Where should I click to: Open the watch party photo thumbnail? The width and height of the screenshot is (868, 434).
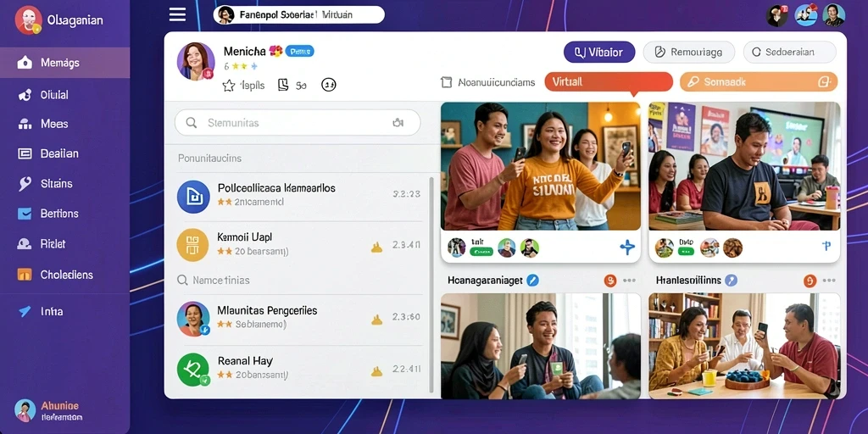coord(744,166)
